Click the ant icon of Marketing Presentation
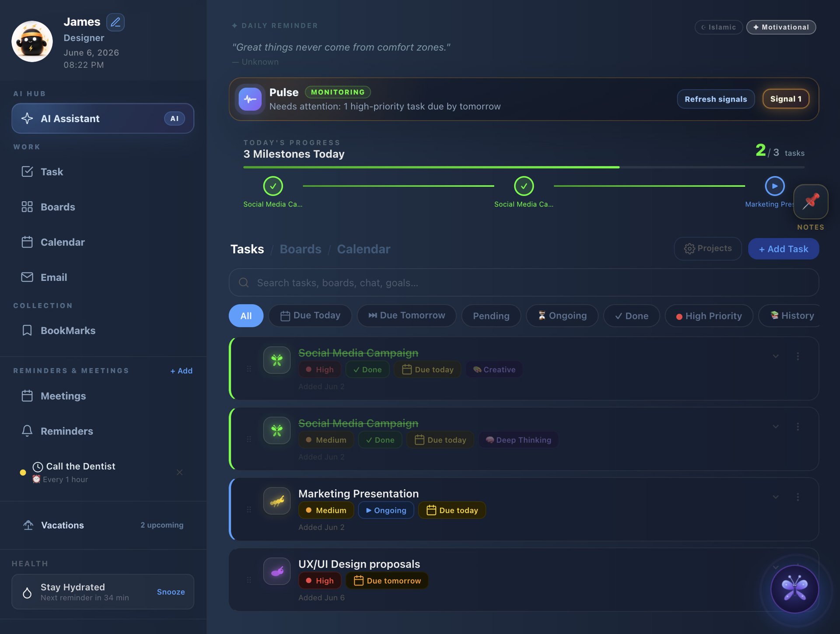840x634 pixels. [276, 501]
